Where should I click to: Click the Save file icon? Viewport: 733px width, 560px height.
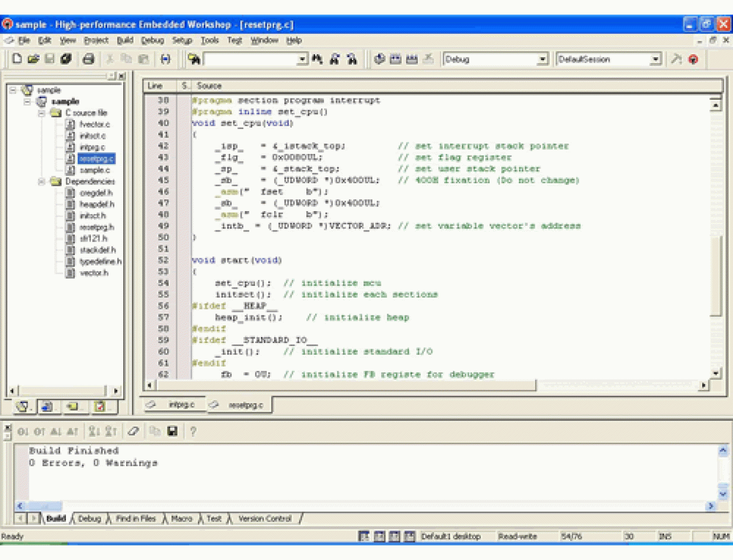[51, 59]
